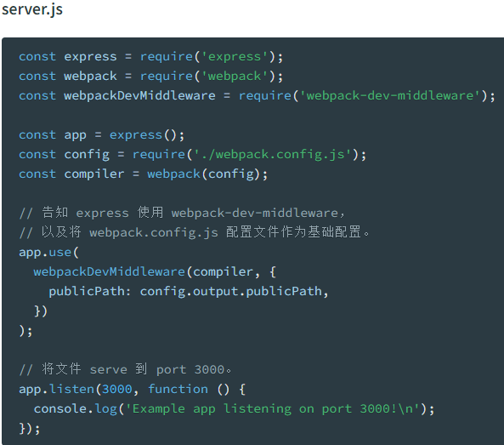Click the server.js heading text
Image resolution: width=504 pixels, height=445 pixels.
click(x=32, y=9)
